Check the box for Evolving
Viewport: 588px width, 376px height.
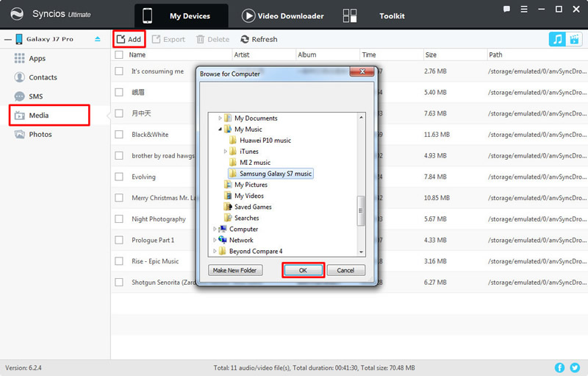[x=119, y=177]
